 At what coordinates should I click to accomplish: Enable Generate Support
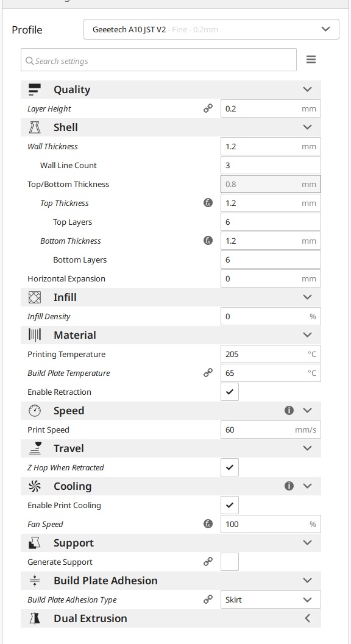coord(230,562)
